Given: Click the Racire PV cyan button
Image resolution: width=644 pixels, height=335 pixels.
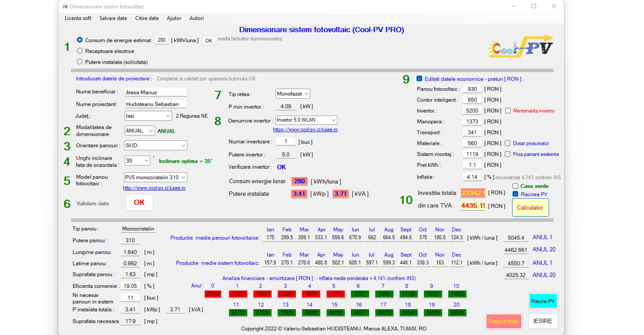Looking at the screenshot, I should (543, 301).
